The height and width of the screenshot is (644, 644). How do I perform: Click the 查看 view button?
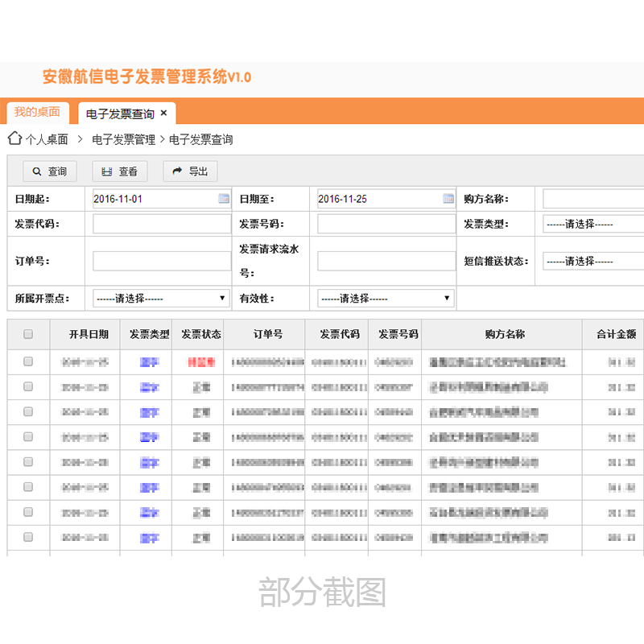coord(119,171)
